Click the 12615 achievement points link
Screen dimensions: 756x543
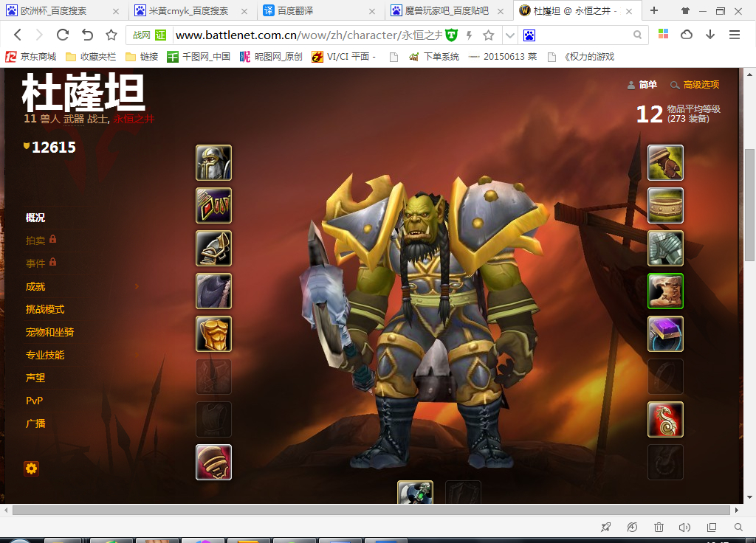point(49,147)
